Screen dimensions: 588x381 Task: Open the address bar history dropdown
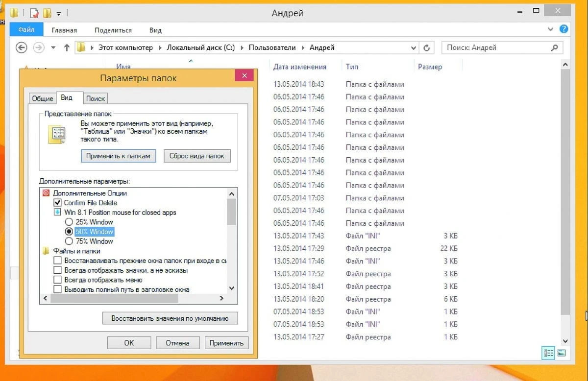click(414, 48)
